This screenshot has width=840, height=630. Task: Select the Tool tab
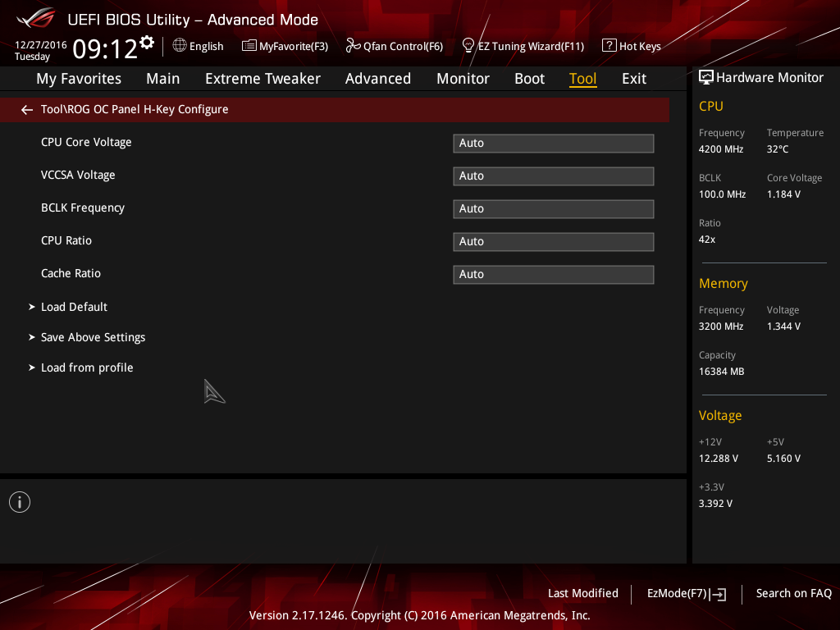[583, 79]
